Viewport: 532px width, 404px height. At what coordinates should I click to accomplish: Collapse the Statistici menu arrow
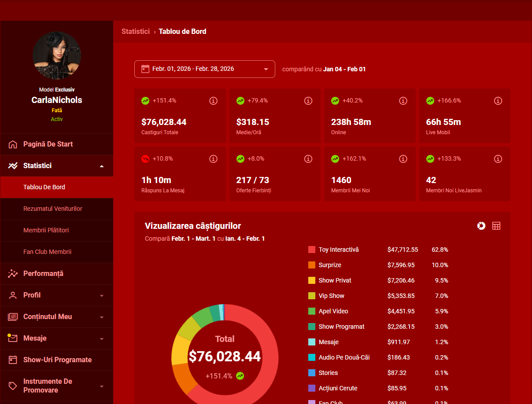point(102,166)
